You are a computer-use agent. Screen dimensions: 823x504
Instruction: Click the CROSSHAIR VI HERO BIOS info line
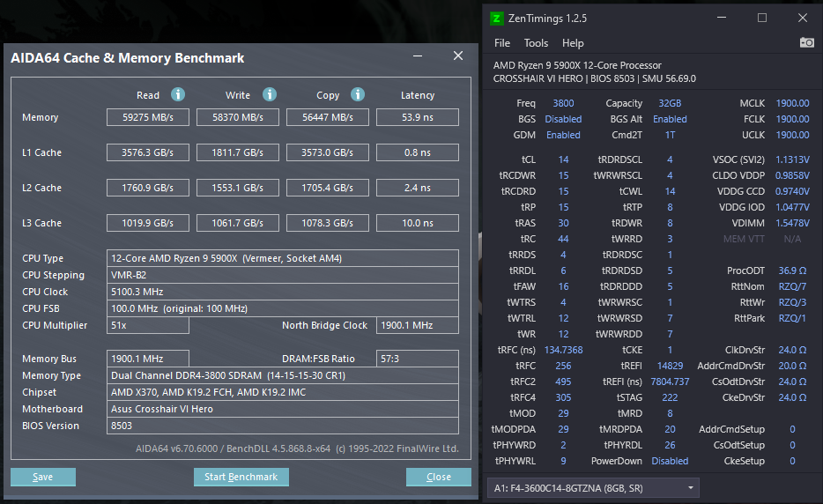[594, 78]
